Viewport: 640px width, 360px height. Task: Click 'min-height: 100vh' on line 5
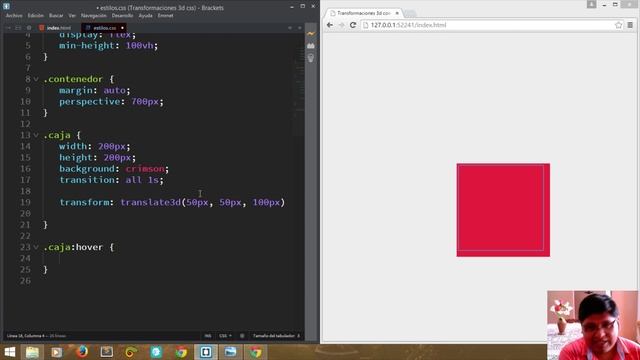point(109,46)
